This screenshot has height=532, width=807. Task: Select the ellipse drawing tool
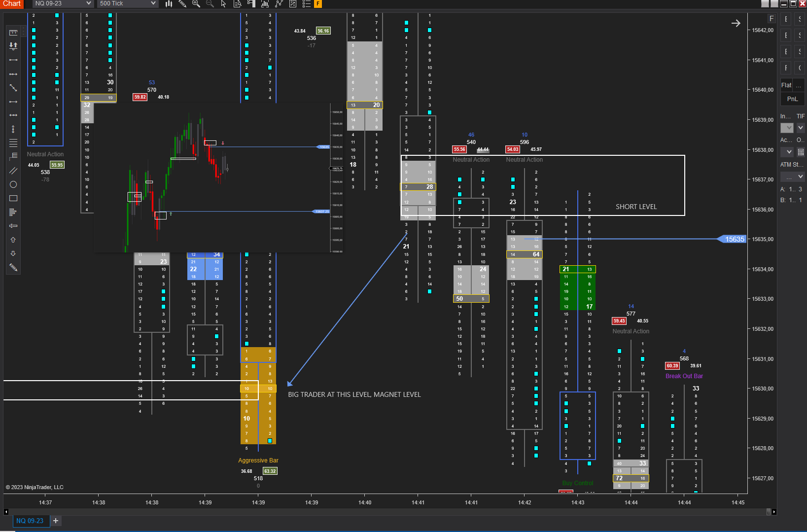coord(13,184)
